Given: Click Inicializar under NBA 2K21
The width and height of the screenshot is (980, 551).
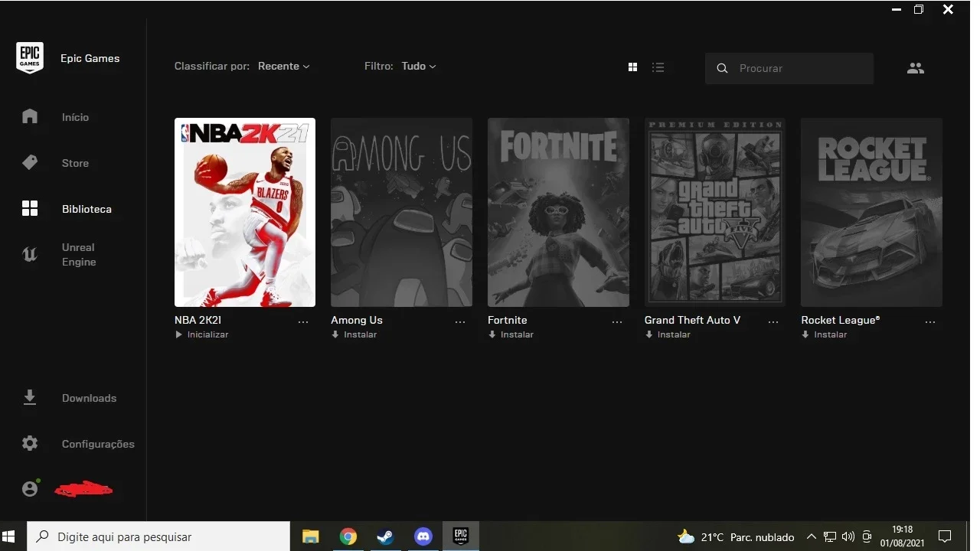Looking at the screenshot, I should click(202, 335).
